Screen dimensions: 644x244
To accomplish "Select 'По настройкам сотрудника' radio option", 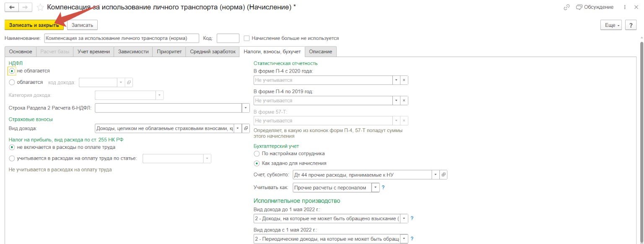I will (x=257, y=154).
